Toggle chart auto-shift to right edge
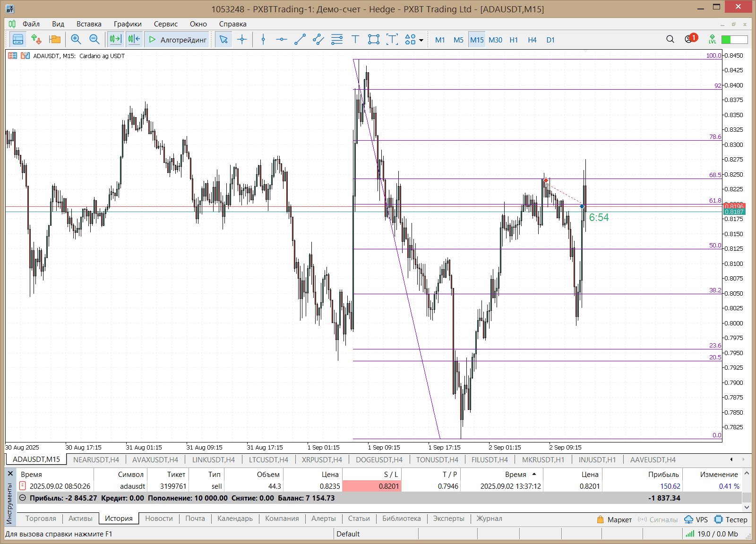This screenshot has width=756, height=544. [134, 40]
